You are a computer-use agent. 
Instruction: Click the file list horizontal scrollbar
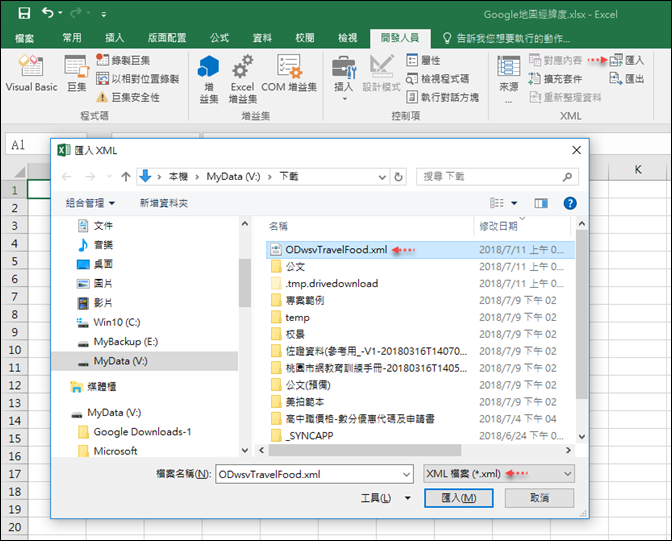[x=365, y=450]
